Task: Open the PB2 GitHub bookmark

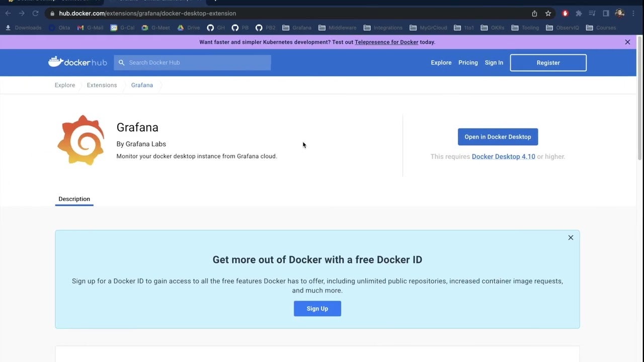Action: pos(266,28)
